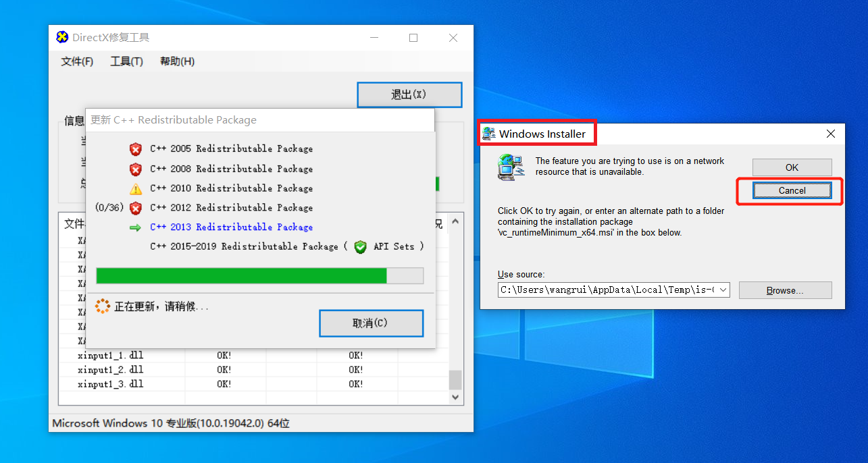
Task: Click the blue C++ 2013 Redistributable Package text
Action: [232, 227]
